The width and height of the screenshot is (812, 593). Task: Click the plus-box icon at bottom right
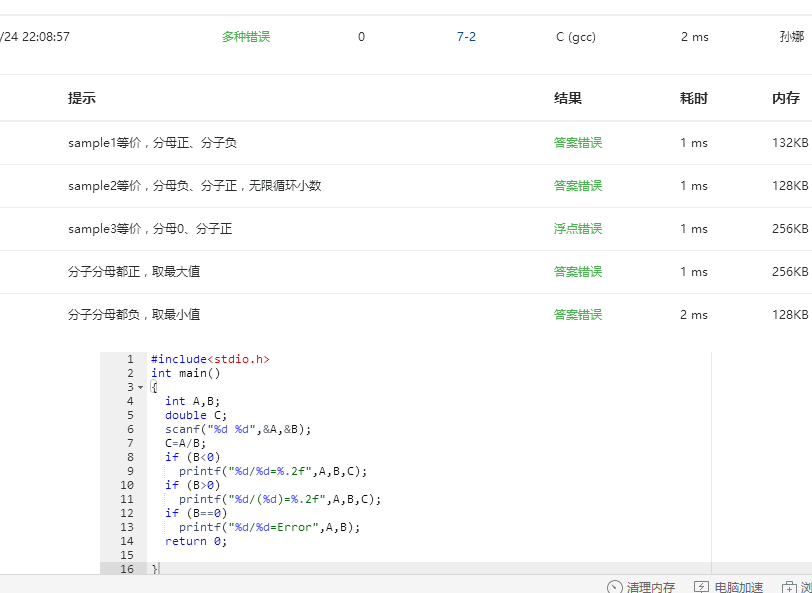(790, 587)
